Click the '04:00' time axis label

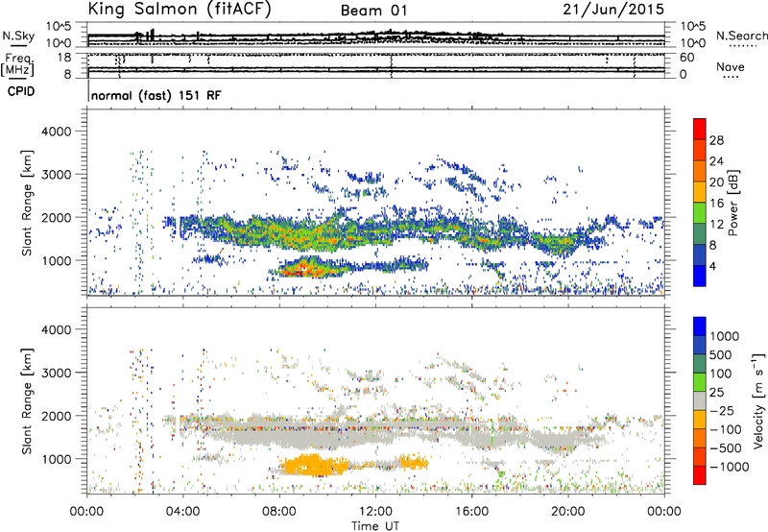coord(183,512)
